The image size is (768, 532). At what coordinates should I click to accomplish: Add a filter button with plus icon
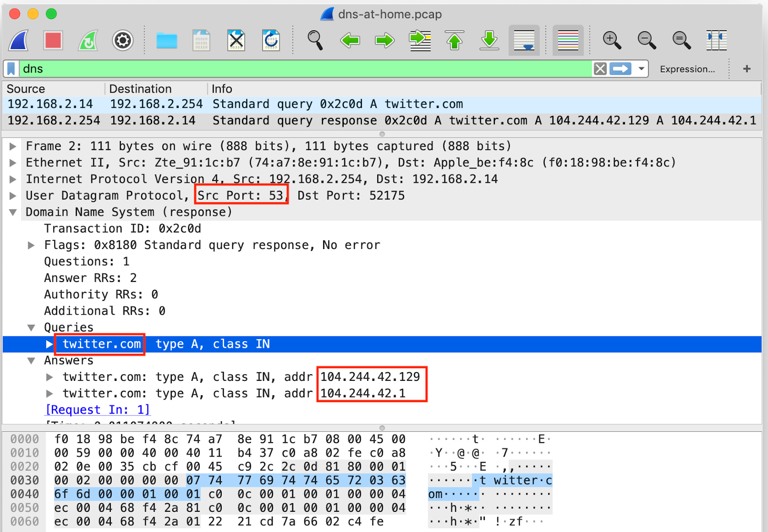pos(746,69)
